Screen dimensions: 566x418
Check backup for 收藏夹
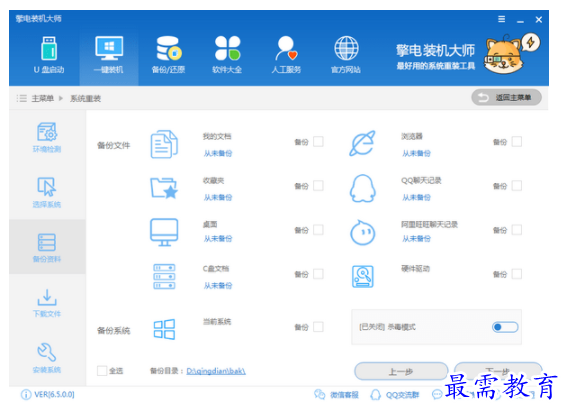point(318,186)
